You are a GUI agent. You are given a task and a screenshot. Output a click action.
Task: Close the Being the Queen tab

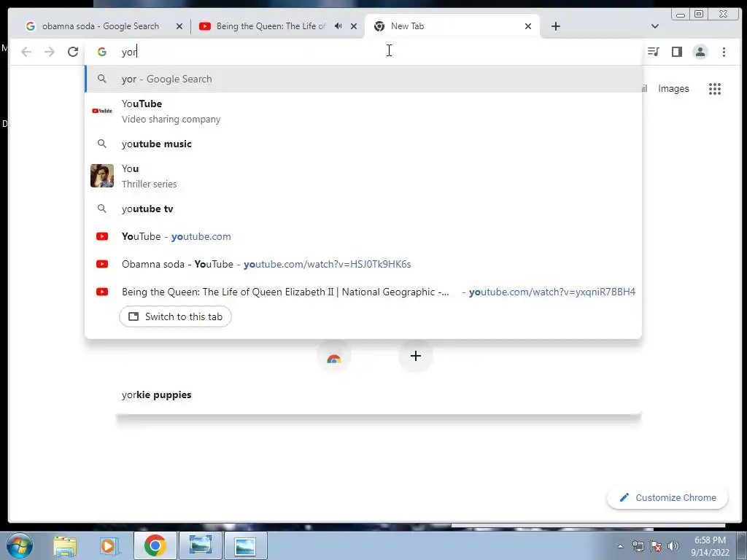pos(354,26)
